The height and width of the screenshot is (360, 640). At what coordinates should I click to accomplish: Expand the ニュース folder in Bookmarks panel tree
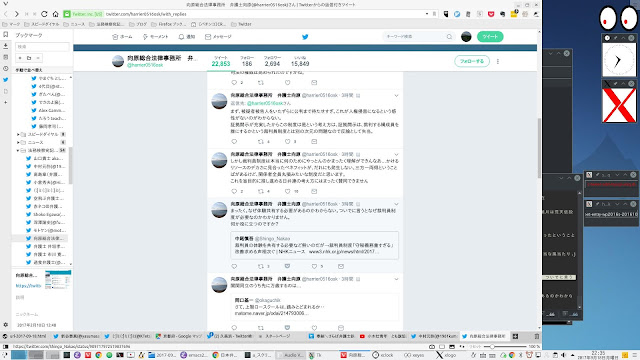(x=18, y=142)
